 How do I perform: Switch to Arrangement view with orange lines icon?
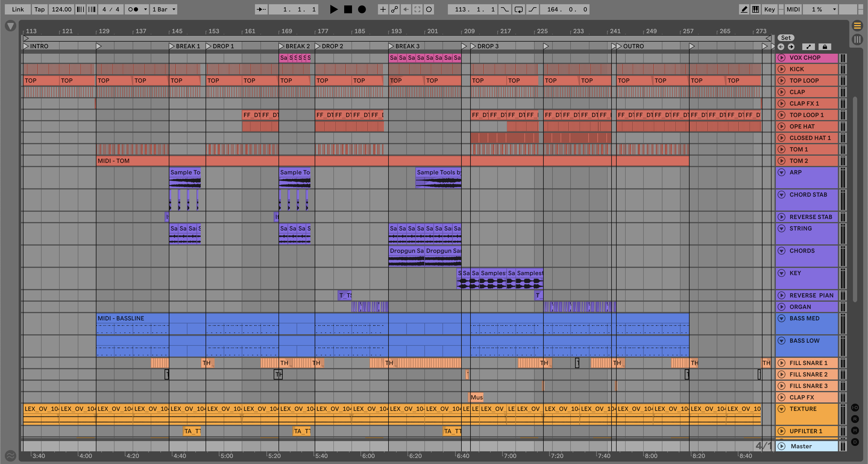tap(857, 26)
